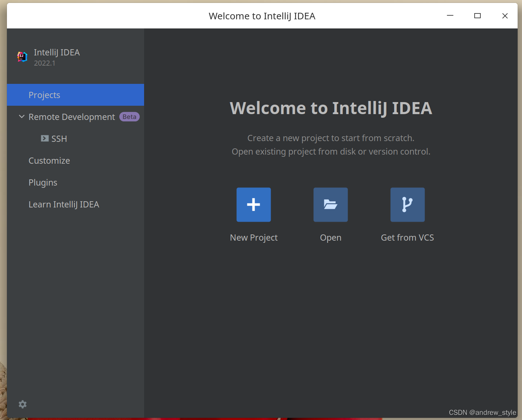Click the Beta badge
The width and height of the screenshot is (522, 420).
pyautogui.click(x=129, y=117)
